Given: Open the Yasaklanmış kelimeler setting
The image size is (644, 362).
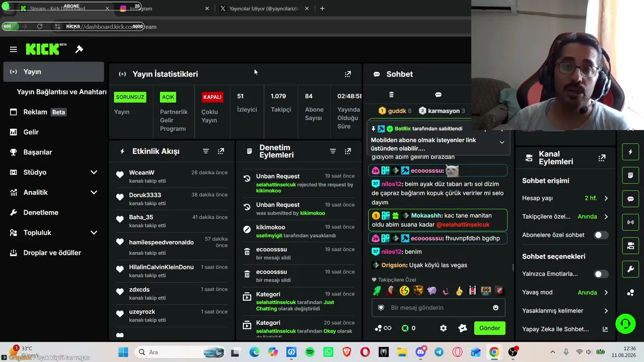Looking at the screenshot, I should (x=566, y=311).
